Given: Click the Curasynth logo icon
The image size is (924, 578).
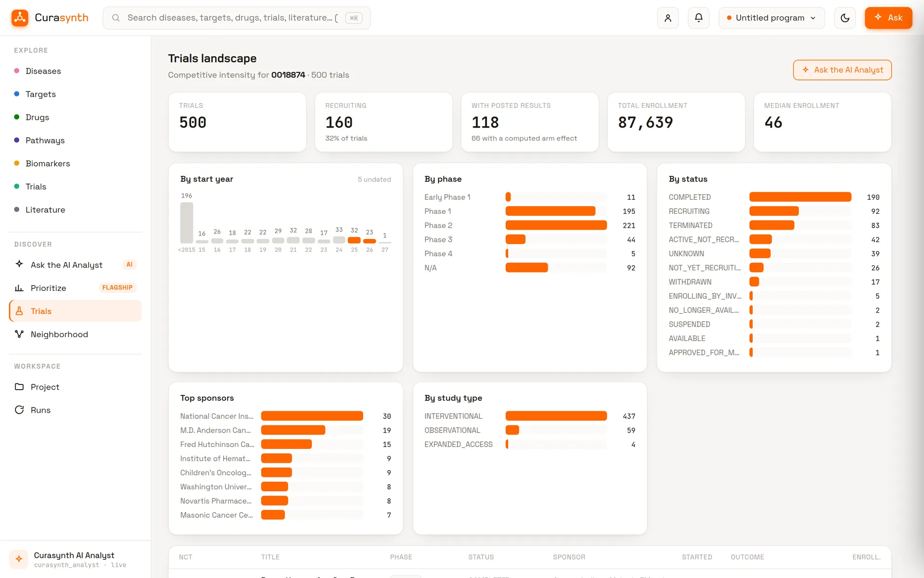Looking at the screenshot, I should 20,18.
